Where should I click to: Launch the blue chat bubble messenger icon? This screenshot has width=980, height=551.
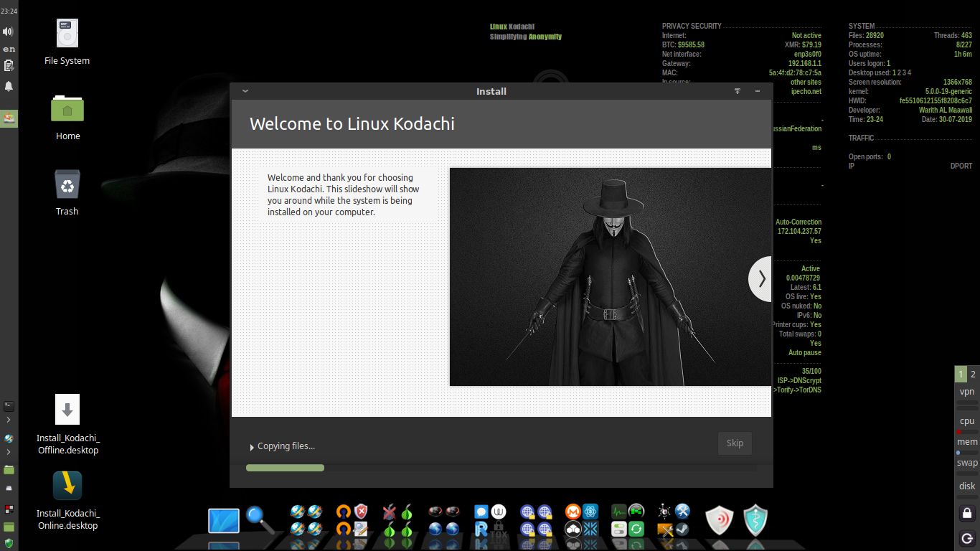(481, 512)
